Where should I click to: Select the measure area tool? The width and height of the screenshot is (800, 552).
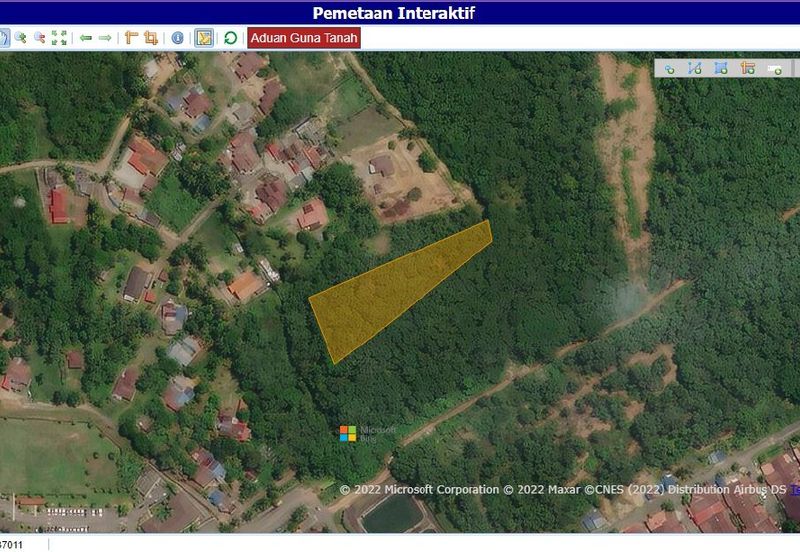[151, 38]
